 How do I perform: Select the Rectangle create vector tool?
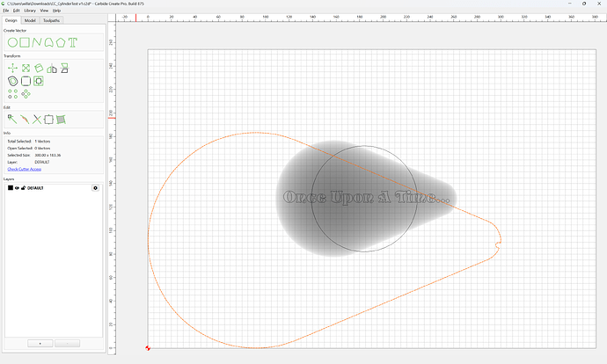25,42
